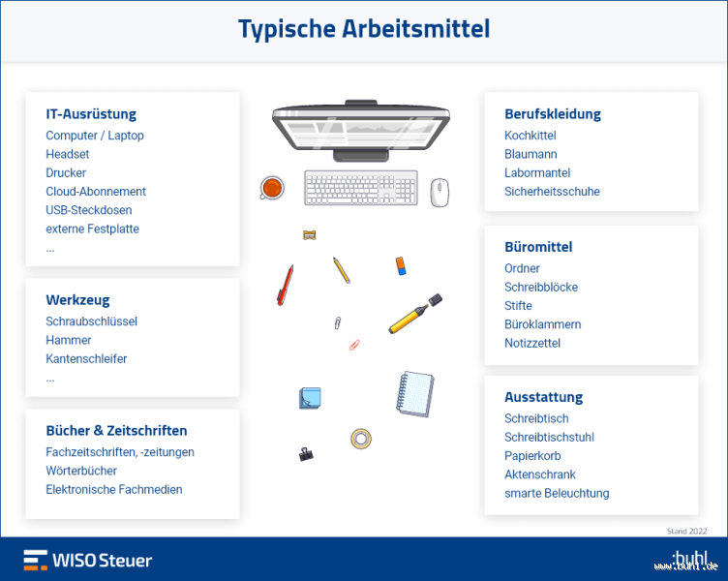Image resolution: width=728 pixels, height=581 pixels.
Task: Click the black binder clip illustration
Action: 306,454
